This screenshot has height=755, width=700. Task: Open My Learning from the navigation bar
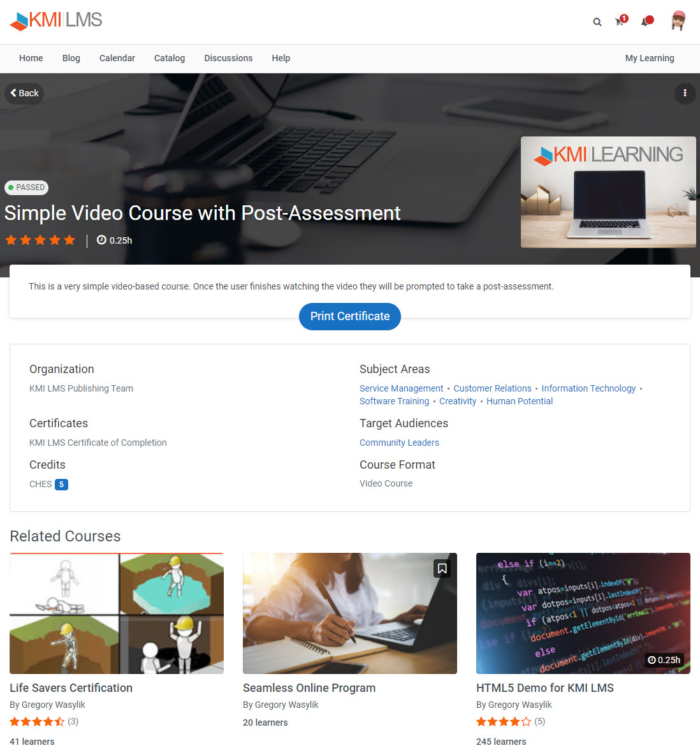[650, 58]
